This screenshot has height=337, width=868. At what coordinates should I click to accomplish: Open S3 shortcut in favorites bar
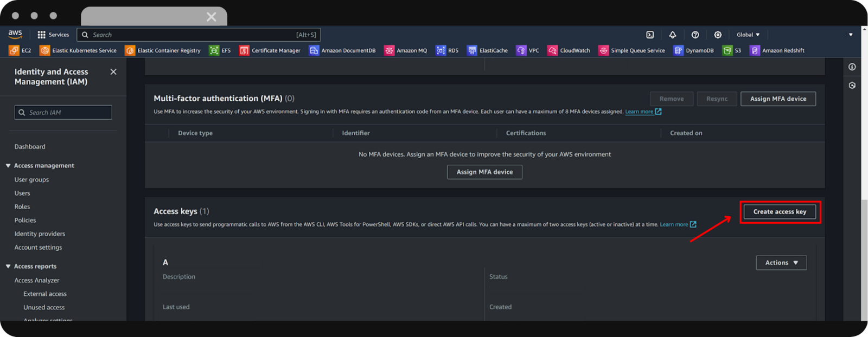click(x=732, y=50)
